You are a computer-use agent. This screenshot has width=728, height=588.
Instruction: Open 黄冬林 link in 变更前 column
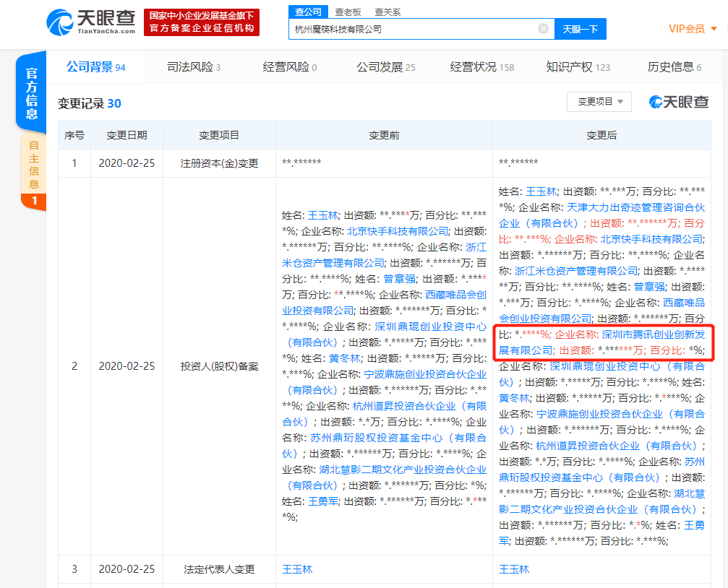pyautogui.click(x=345, y=358)
